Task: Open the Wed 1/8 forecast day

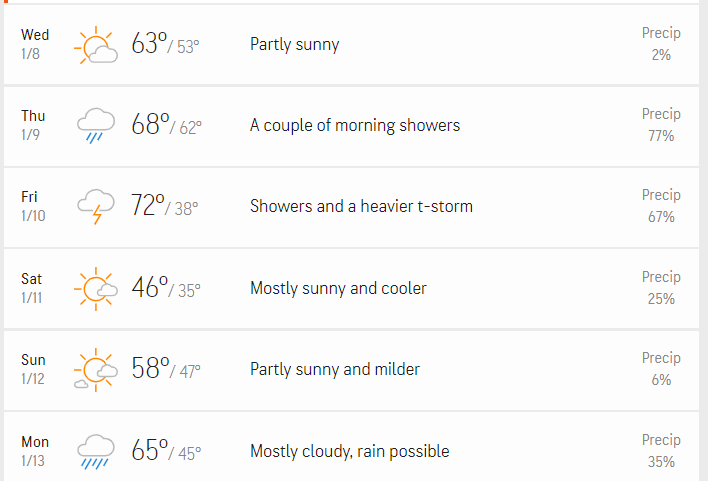Action: (35, 44)
